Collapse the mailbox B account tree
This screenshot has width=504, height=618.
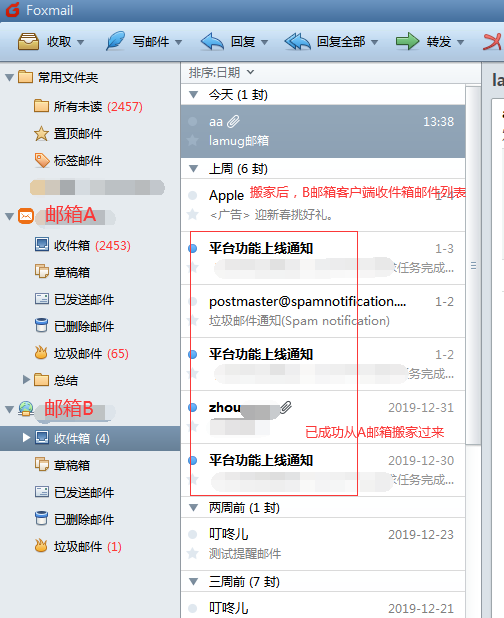[x=10, y=410]
